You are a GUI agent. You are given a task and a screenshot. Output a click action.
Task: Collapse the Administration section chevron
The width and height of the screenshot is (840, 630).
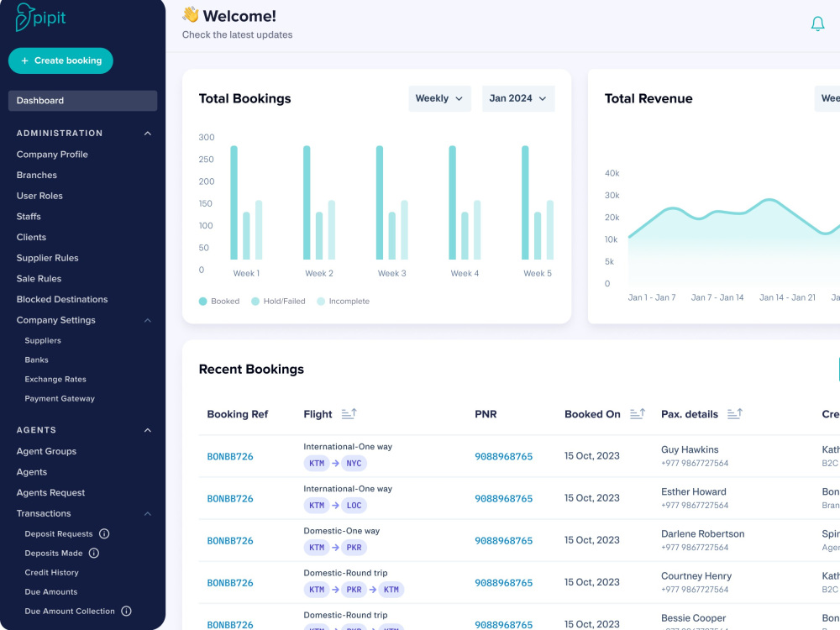[148, 134]
